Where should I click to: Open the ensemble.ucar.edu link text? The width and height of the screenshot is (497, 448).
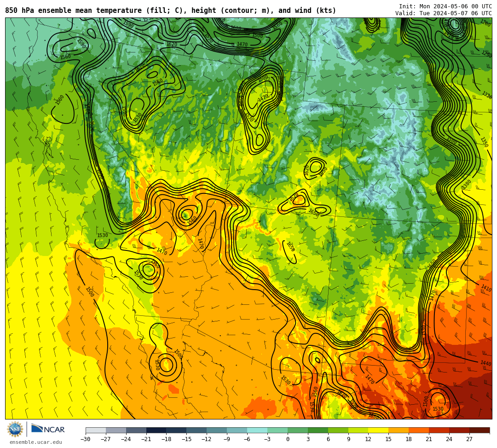[36, 442]
